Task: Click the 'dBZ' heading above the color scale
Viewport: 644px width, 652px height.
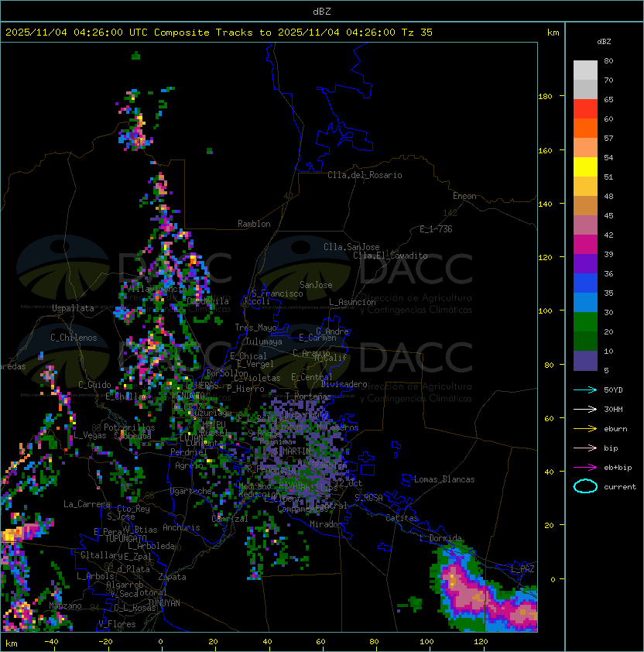Action: coord(604,42)
